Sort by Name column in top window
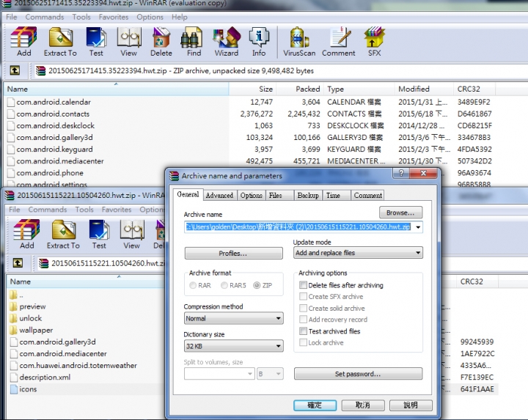The image size is (528, 420). [x=117, y=89]
